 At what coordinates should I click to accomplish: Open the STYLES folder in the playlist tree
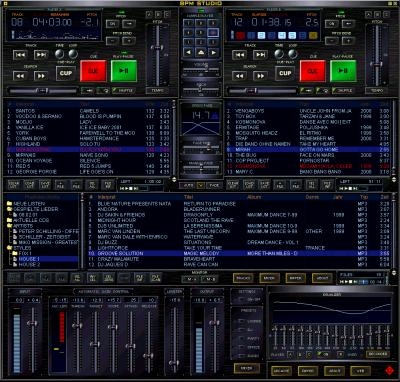22,248
